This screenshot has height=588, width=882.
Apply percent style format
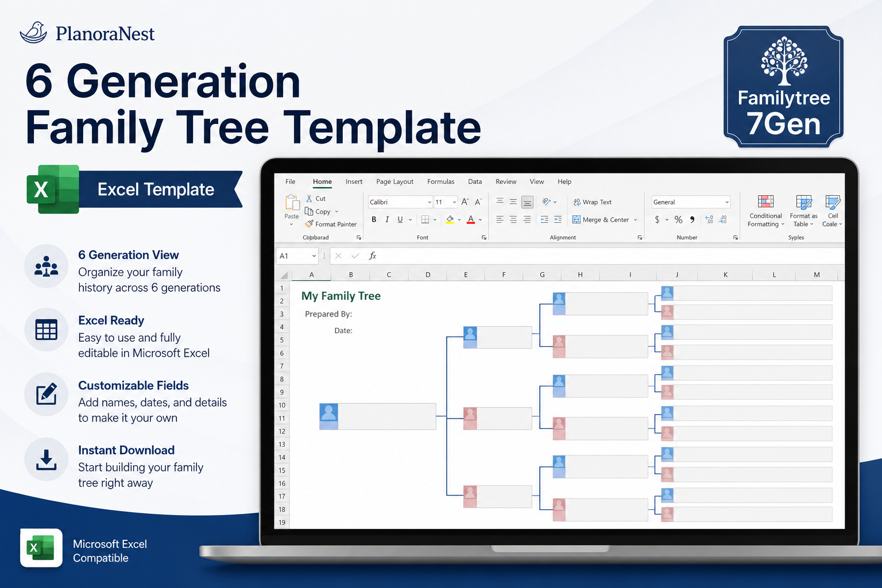tap(679, 219)
